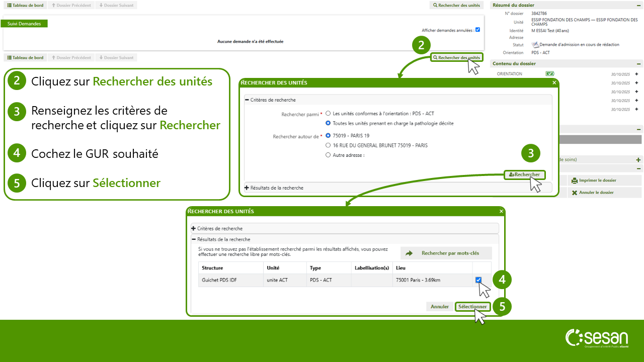This screenshot has height=362, width=644.
Task: Click the plus icon on the ORIENTATION row
Action: pyautogui.click(x=636, y=74)
